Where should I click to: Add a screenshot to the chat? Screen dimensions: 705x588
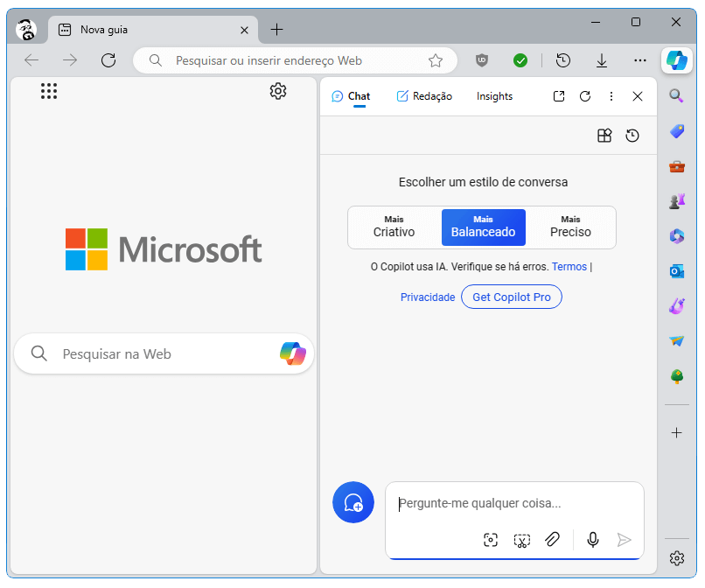pyautogui.click(x=491, y=539)
